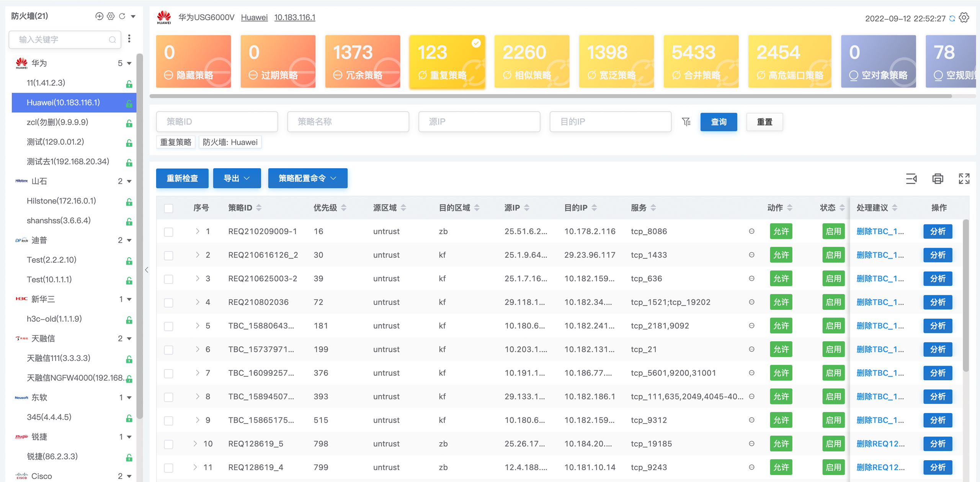Screen dimensions: 980x482
Task: Sort by 策略ID column
Action: click(x=259, y=207)
